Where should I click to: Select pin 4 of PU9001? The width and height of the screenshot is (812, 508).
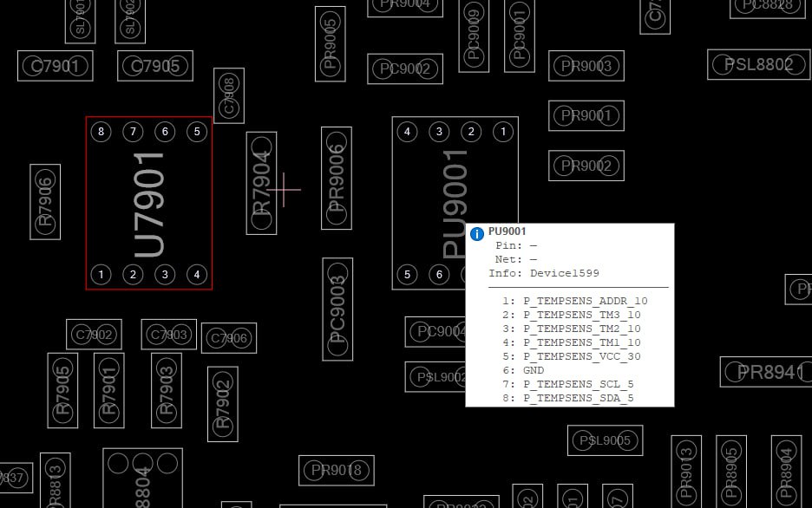(407, 132)
